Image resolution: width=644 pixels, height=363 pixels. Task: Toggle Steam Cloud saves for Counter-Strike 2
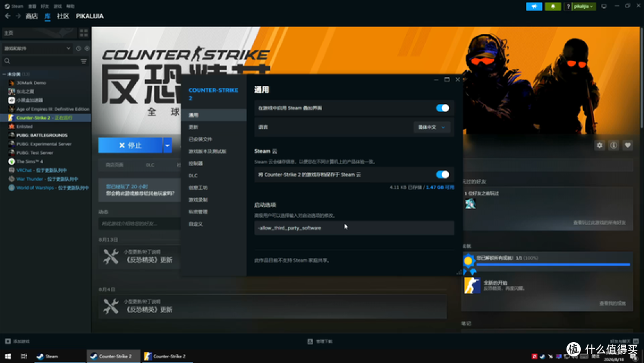442,175
